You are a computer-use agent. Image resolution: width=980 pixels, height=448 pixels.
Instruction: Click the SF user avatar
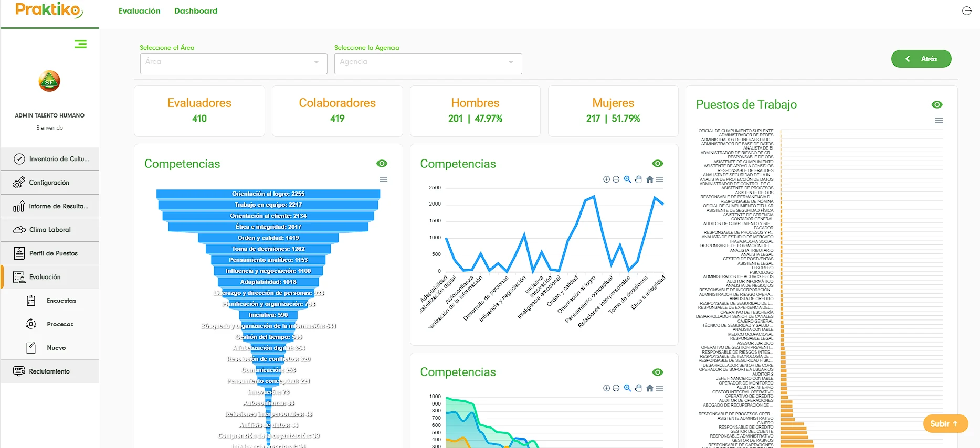49,81
